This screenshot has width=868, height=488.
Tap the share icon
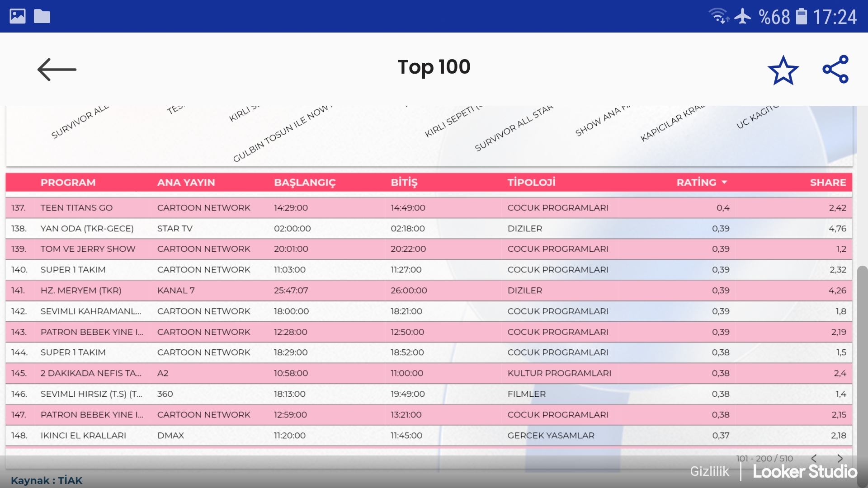[x=835, y=69]
